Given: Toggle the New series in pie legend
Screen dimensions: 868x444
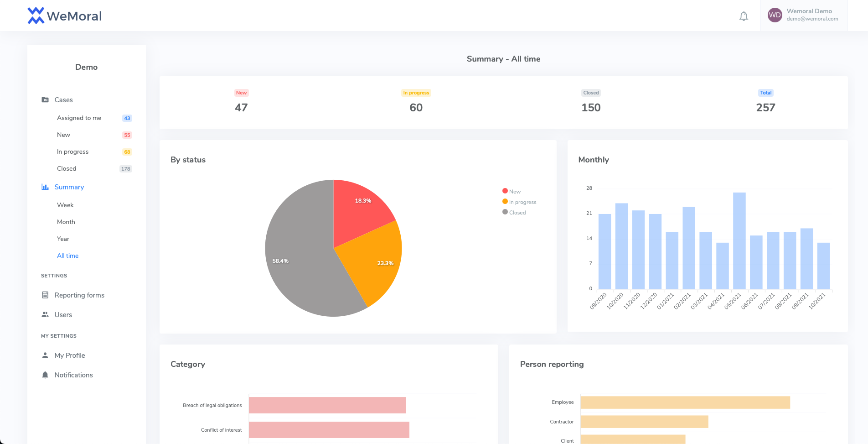Looking at the screenshot, I should (511, 191).
